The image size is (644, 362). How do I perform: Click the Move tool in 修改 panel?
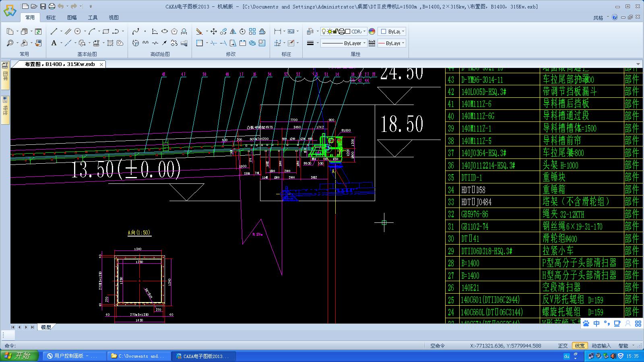pyautogui.click(x=213, y=32)
